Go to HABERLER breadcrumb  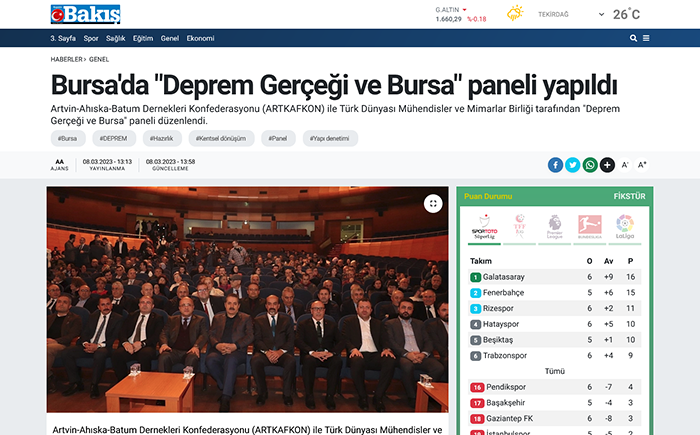[67, 59]
